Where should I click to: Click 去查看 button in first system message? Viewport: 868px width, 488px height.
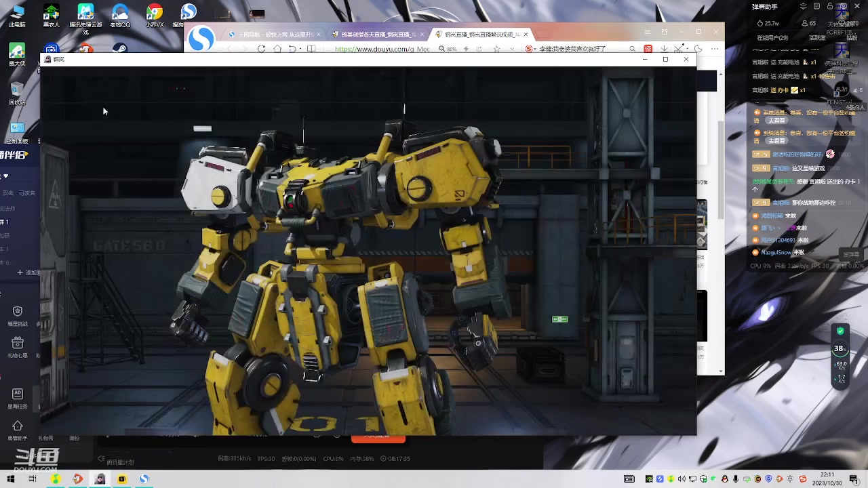point(776,120)
